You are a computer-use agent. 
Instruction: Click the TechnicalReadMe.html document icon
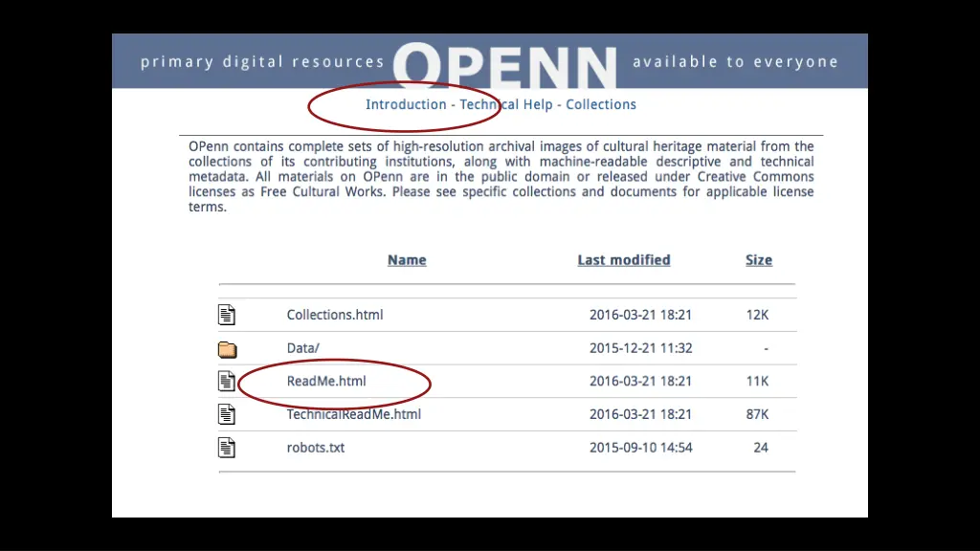pos(227,414)
